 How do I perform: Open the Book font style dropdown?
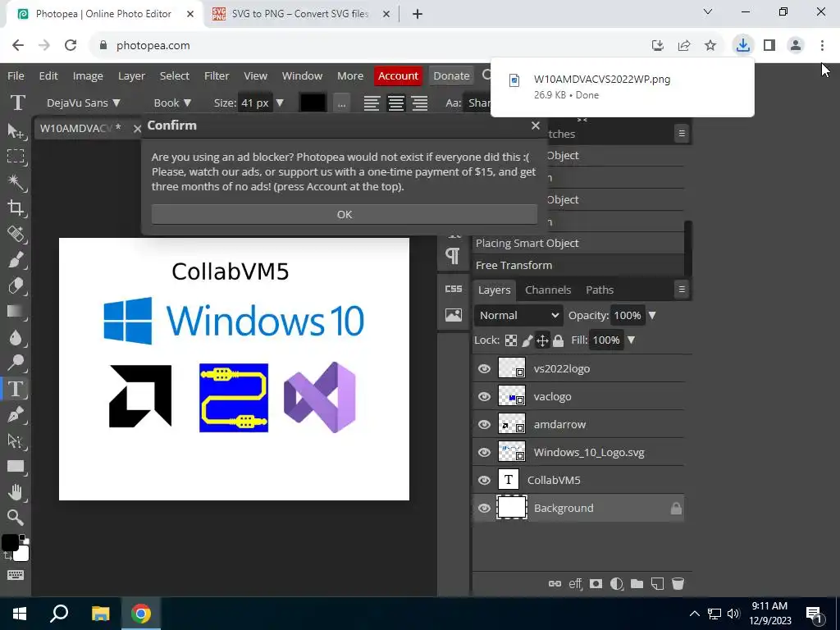tap(172, 103)
